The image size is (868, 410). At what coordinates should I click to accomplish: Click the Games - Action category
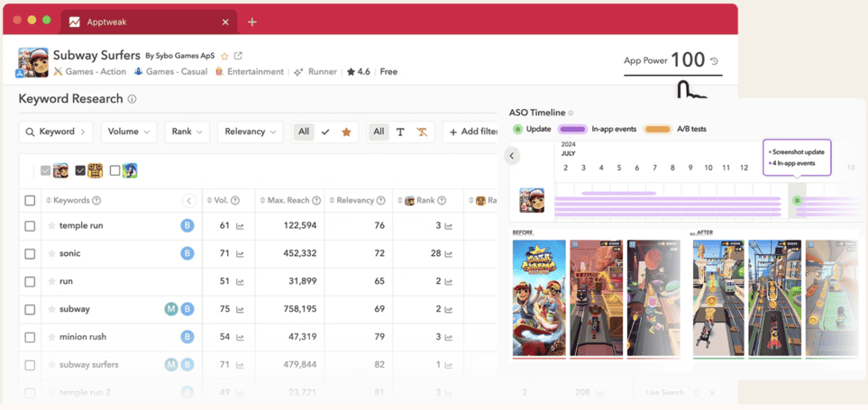click(89, 71)
